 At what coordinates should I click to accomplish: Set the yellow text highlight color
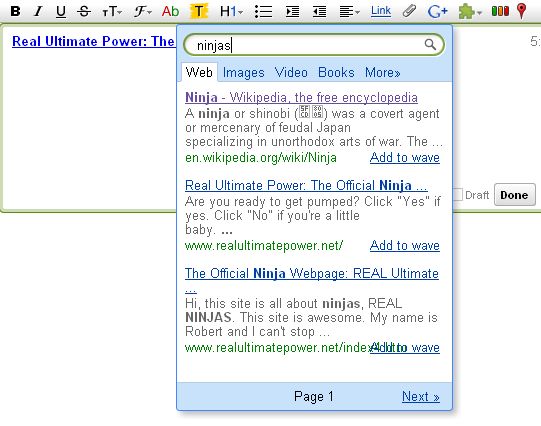coord(199,11)
